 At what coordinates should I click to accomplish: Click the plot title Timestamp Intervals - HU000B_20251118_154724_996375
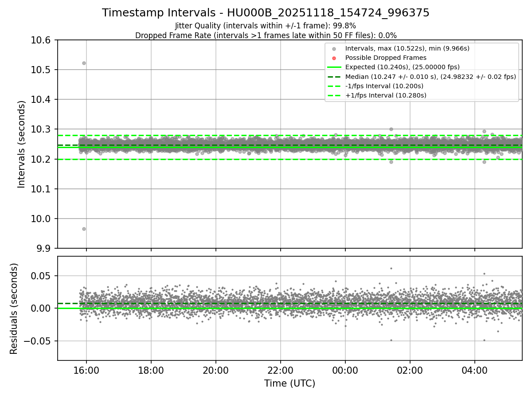coord(266,13)
